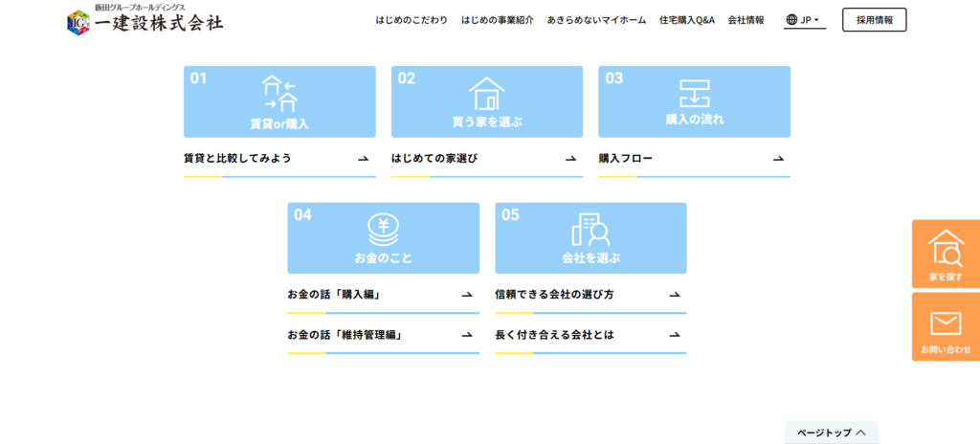This screenshot has height=444, width=980.
Task: Click the building search icon in the 会社を選ぶ card
Action: point(590,230)
